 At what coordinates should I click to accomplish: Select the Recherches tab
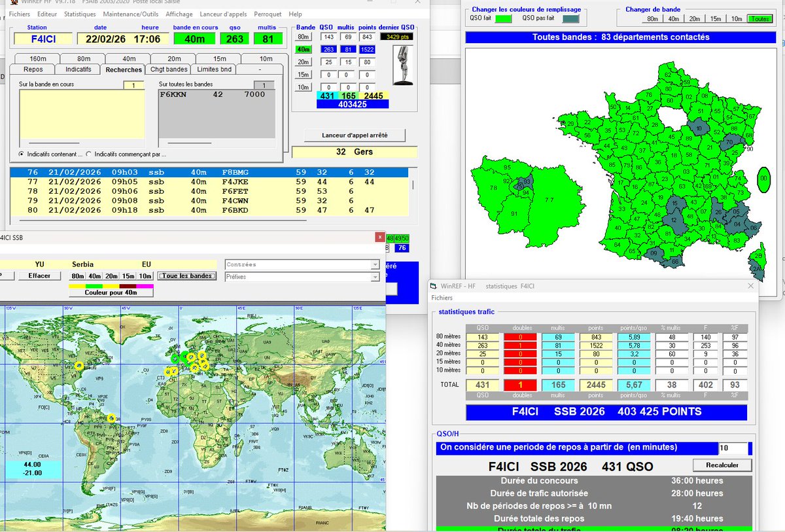tap(124, 69)
